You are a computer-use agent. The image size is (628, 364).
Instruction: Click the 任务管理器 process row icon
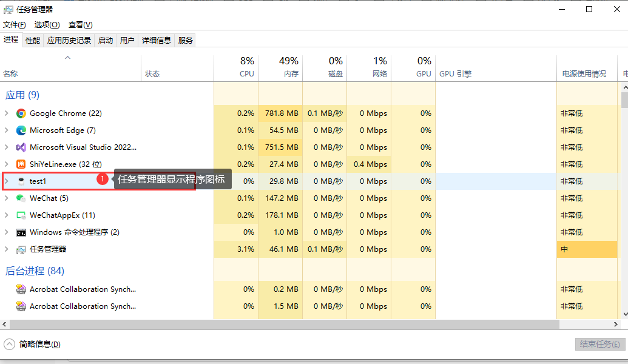[21, 249]
